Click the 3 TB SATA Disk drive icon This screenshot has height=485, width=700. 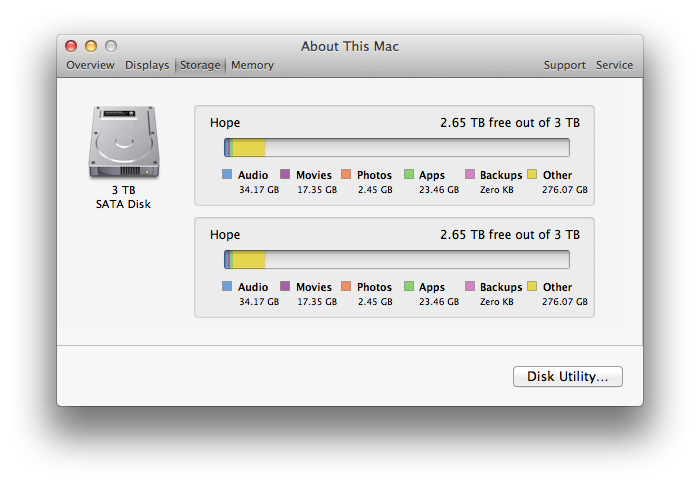coord(124,142)
